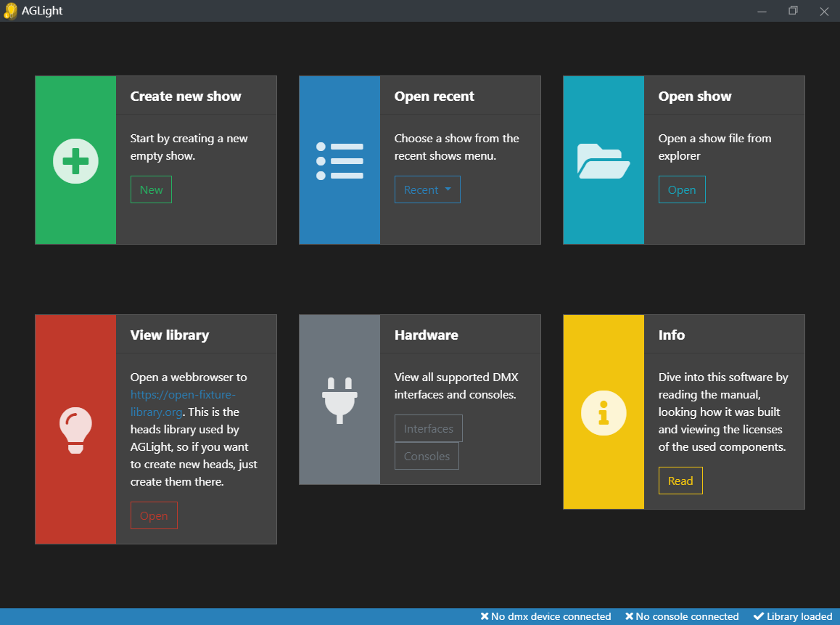Viewport: 840px width, 625px height.
Task: Click the AGLight bulb logo in title bar
Action: click(10, 11)
